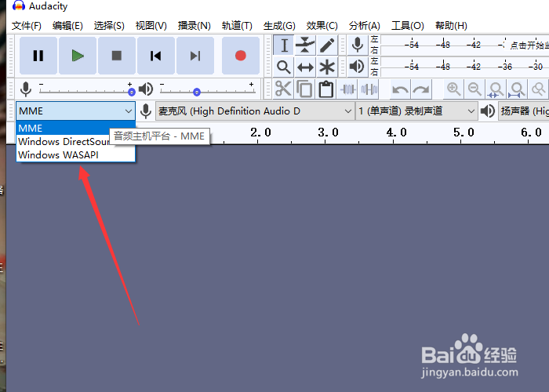
Task: Select the I-beam Selection tool
Action: [284, 45]
